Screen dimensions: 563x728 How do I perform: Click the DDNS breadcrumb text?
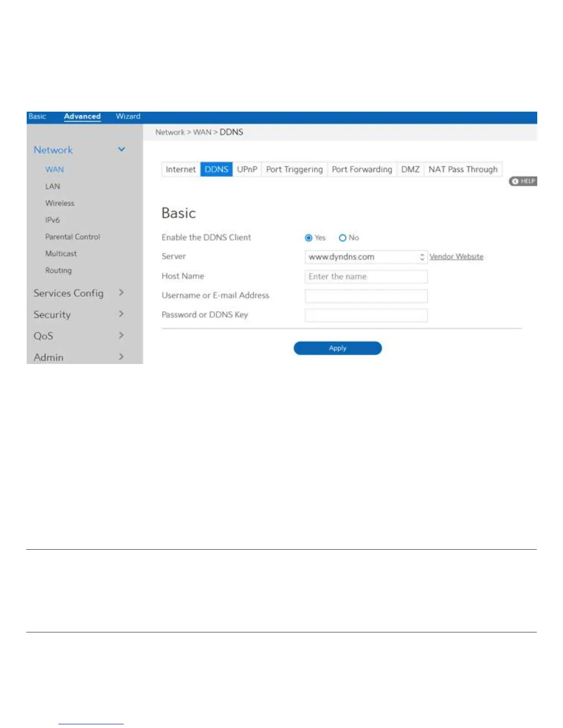click(231, 132)
